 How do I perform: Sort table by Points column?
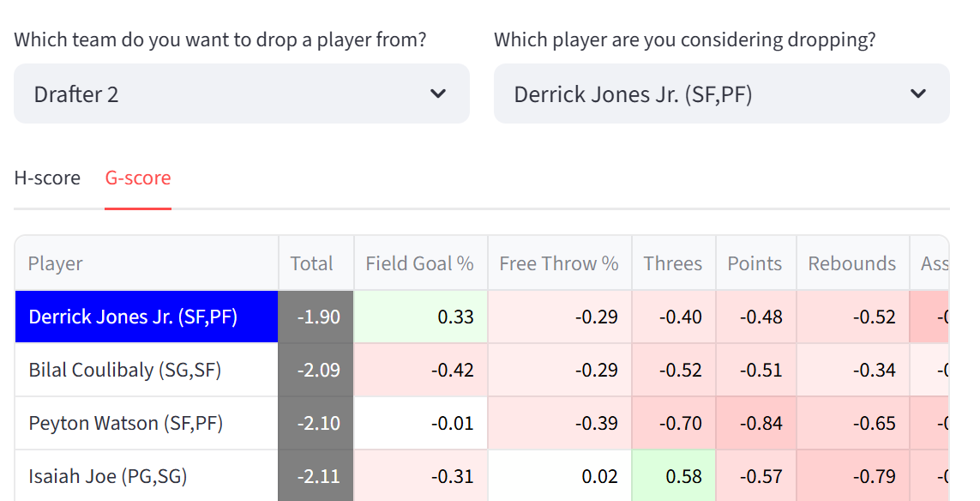click(x=755, y=263)
